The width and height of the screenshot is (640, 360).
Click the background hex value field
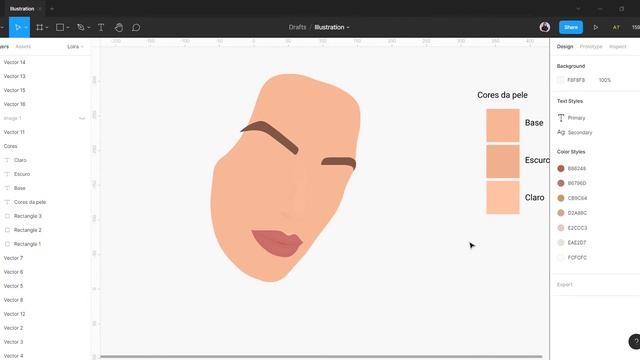(x=576, y=80)
